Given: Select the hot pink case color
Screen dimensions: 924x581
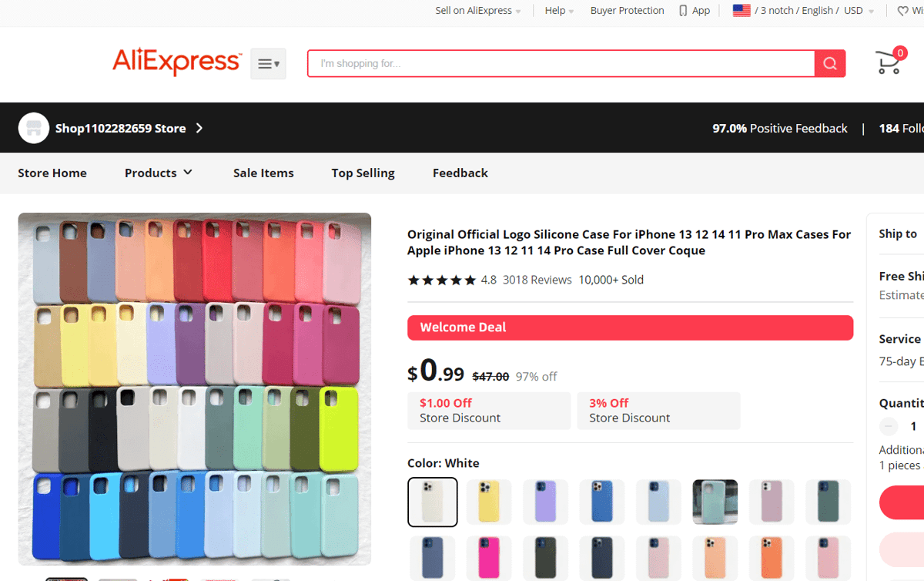Looking at the screenshot, I should 489,558.
